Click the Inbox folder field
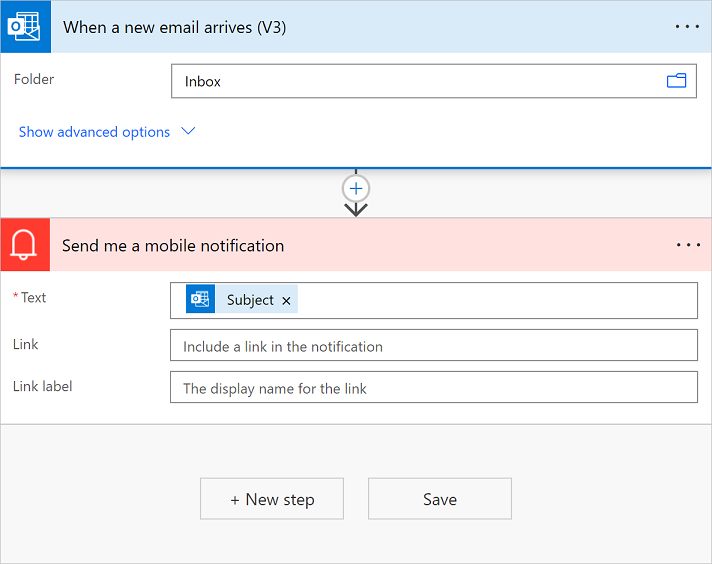 [410, 81]
